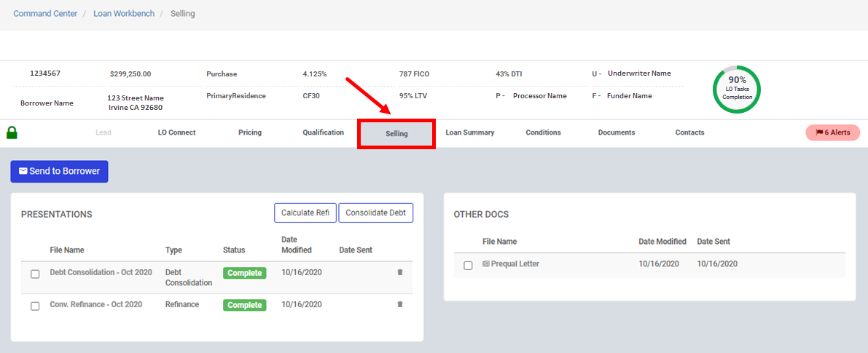
Task: Click the loan amount $299,250.00
Action: 130,74
